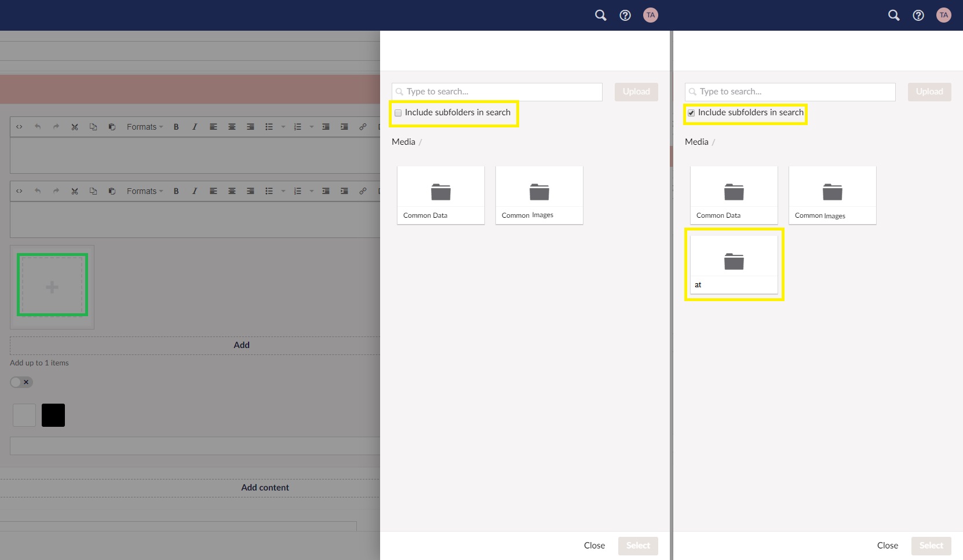Click the Upload button in the media picker
The image size is (963, 560).
pyautogui.click(x=636, y=91)
